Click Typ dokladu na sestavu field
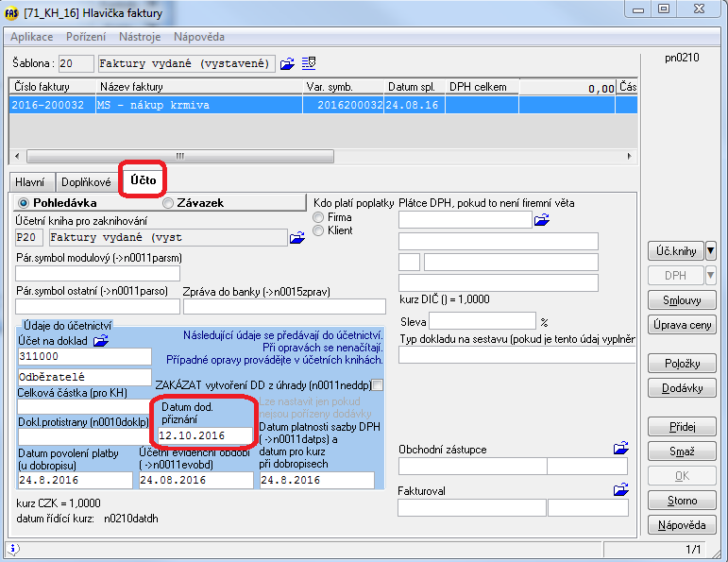 point(516,355)
